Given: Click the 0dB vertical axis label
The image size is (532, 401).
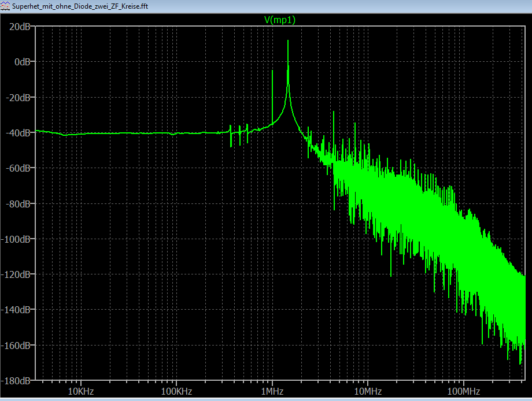Looking at the screenshot, I should pos(24,62).
